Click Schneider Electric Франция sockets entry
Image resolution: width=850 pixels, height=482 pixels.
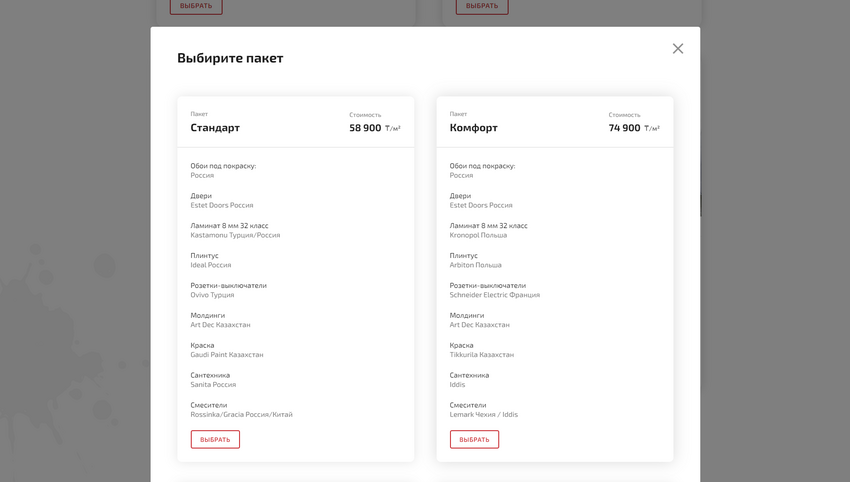(x=495, y=295)
